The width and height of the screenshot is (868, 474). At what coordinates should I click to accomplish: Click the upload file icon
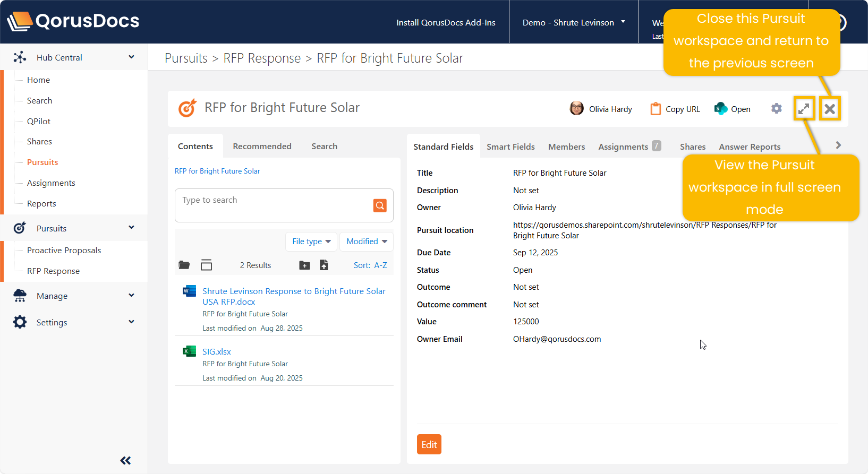click(x=324, y=265)
